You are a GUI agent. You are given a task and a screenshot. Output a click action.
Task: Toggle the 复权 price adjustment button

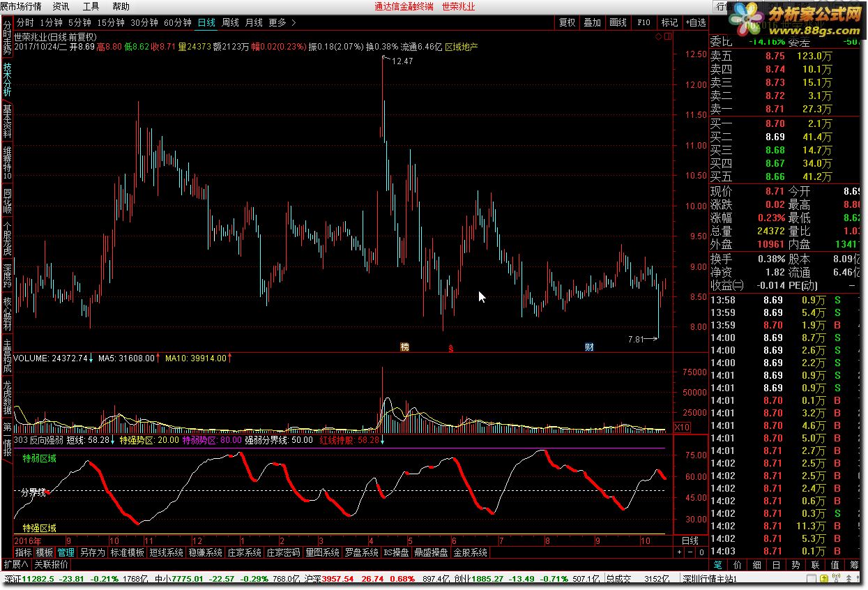coord(568,22)
